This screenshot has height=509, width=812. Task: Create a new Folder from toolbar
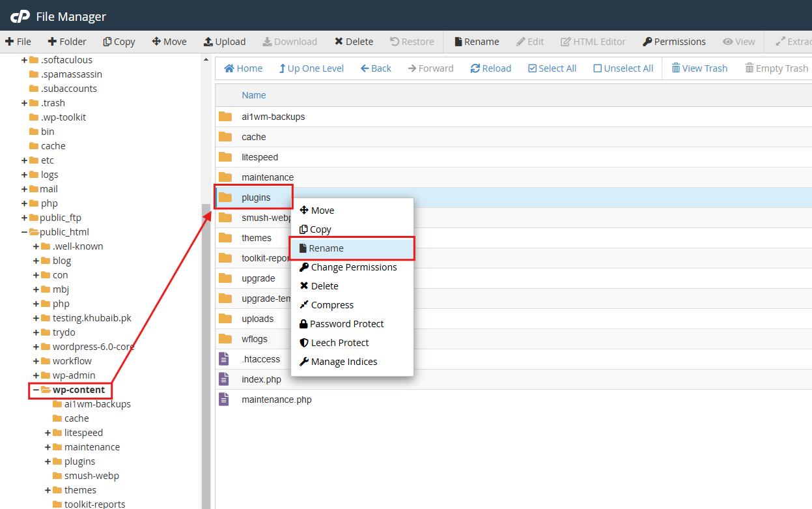click(x=67, y=42)
